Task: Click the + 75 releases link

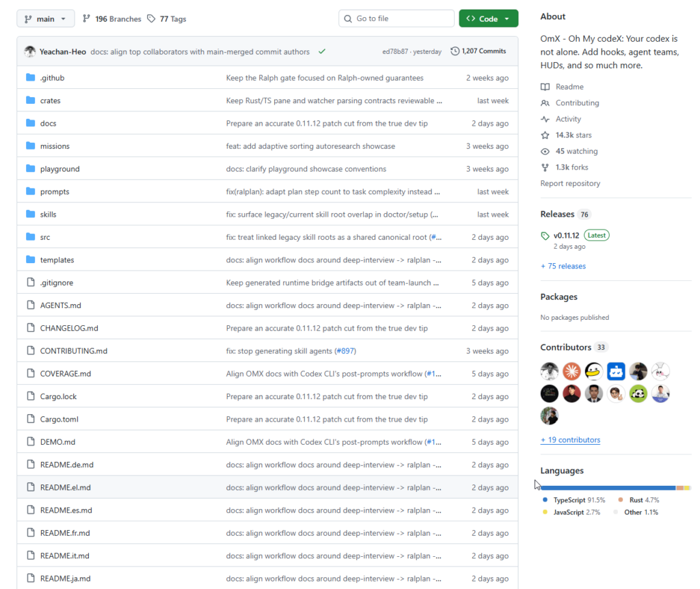Action: [x=563, y=266]
